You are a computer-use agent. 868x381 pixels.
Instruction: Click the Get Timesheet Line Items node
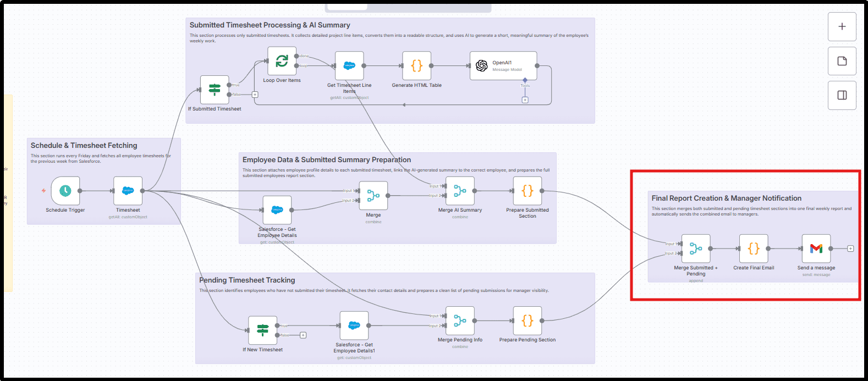coord(349,66)
